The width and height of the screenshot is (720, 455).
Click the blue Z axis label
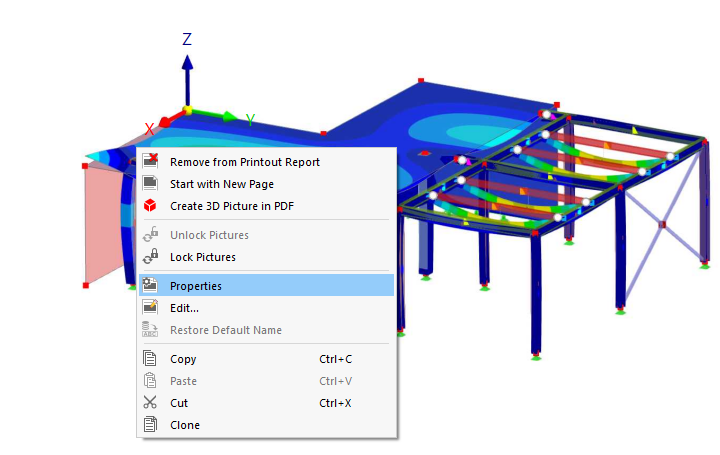click(187, 39)
